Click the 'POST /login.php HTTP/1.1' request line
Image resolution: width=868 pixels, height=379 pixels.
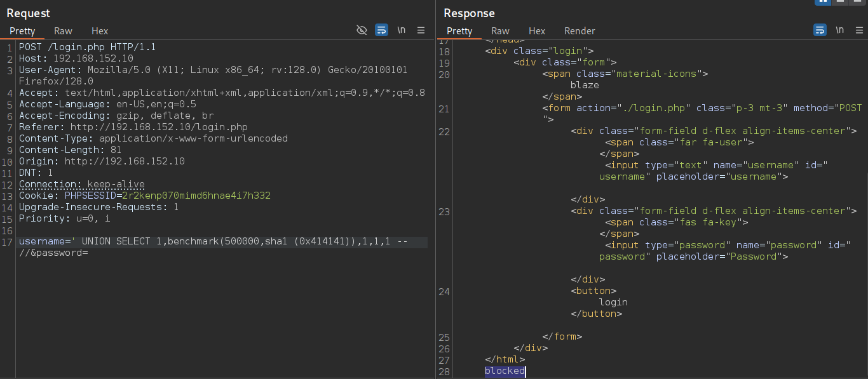pos(87,47)
